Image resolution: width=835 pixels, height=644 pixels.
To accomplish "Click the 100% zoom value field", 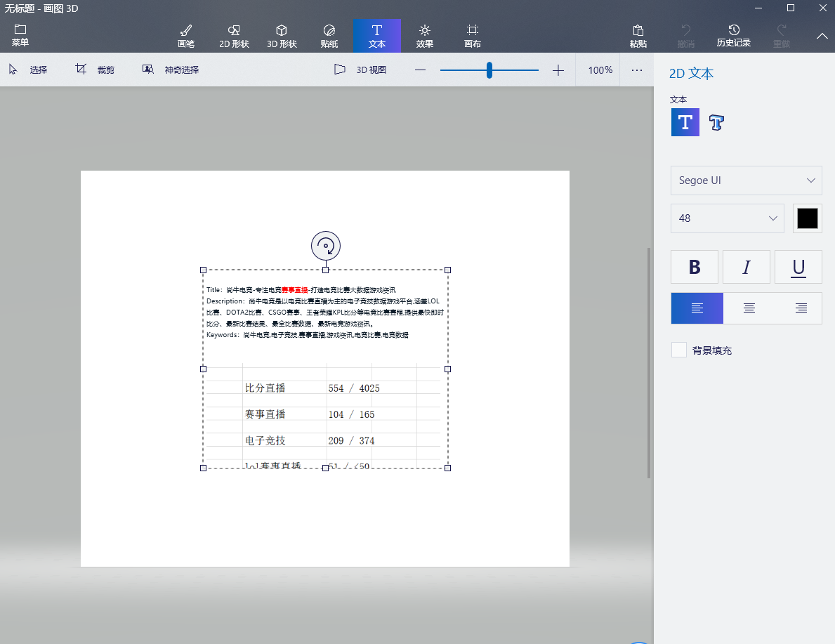I will [600, 70].
